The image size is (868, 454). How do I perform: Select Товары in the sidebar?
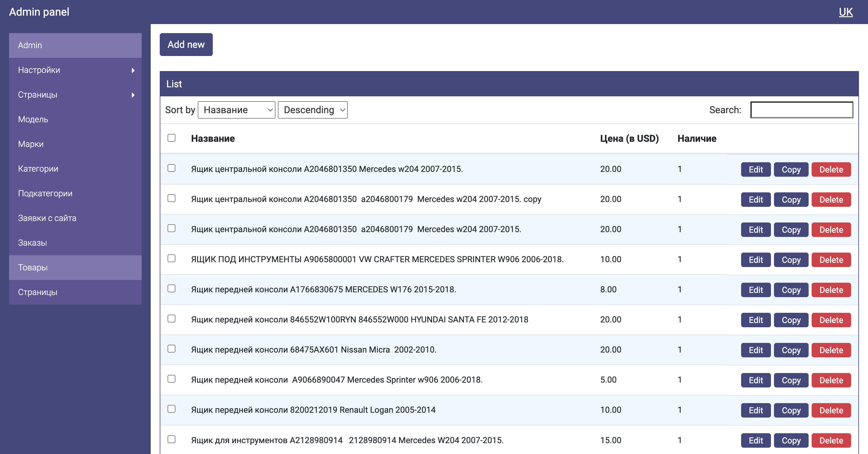pyautogui.click(x=75, y=268)
